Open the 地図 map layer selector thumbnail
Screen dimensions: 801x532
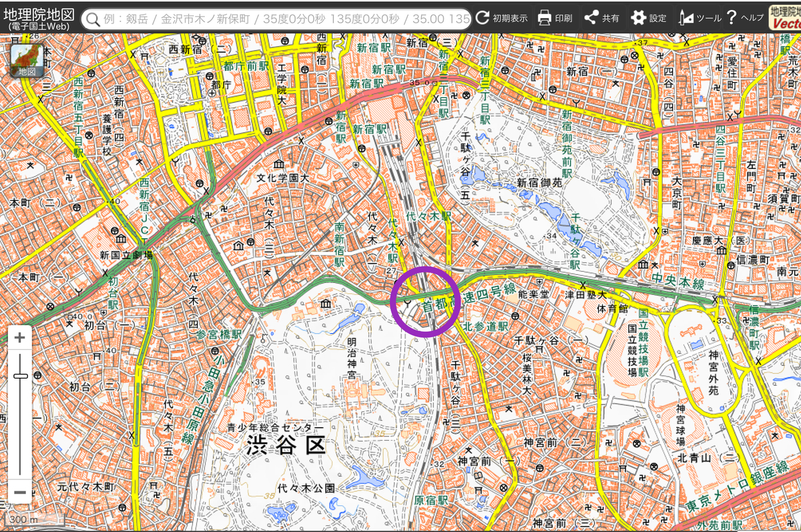pos(27,60)
